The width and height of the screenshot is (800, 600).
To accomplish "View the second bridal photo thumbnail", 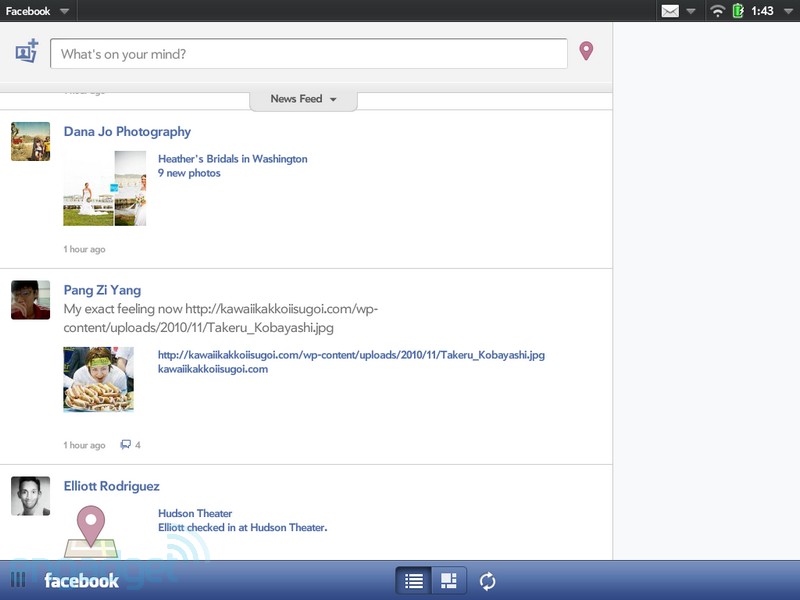I will (131, 188).
